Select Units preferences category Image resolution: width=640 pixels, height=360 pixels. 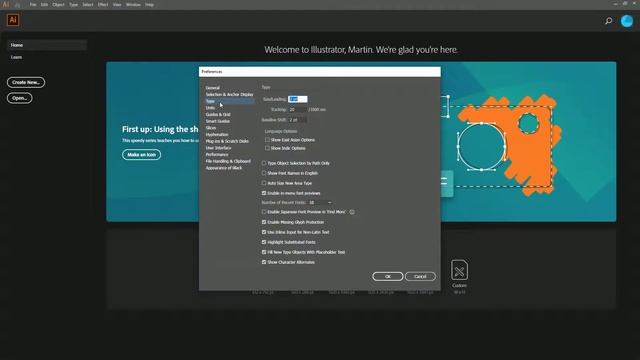point(210,108)
